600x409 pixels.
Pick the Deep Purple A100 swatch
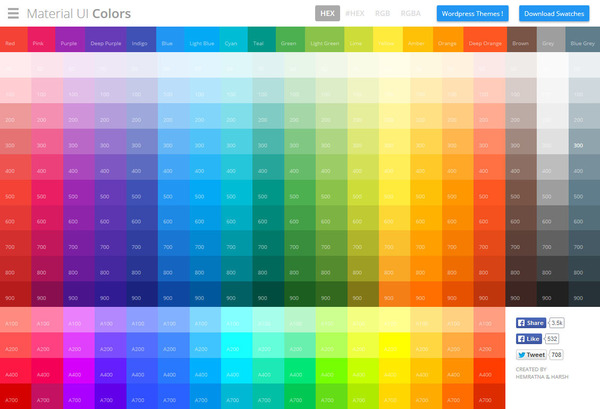(x=111, y=320)
